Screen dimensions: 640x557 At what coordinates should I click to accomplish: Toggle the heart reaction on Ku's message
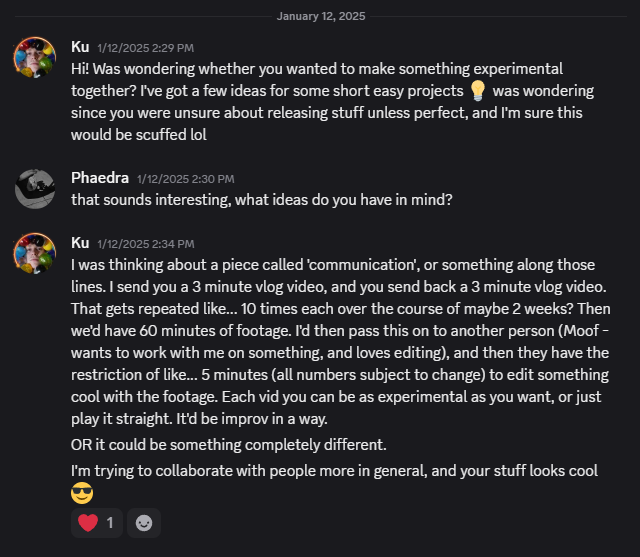tap(96, 522)
